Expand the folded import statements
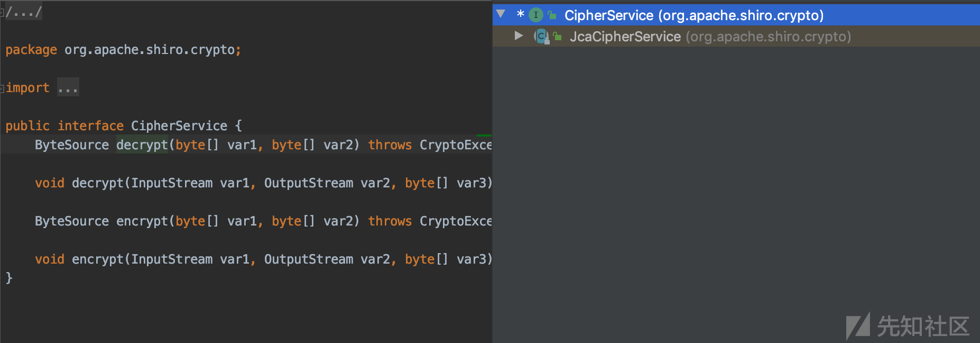Viewport: 980px width, 343px height. [68, 87]
